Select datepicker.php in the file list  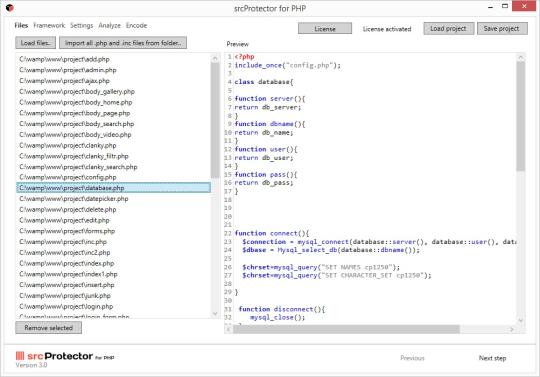(x=113, y=199)
